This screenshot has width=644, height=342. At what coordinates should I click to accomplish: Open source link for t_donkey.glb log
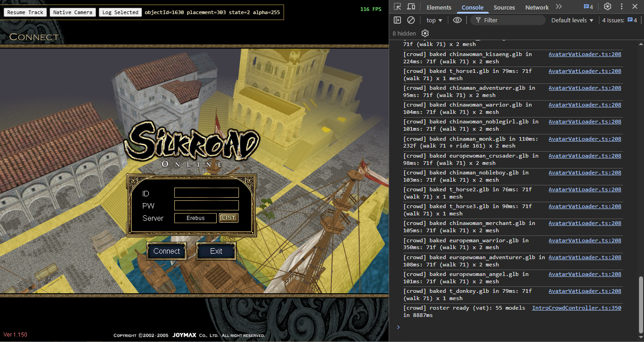(585, 291)
